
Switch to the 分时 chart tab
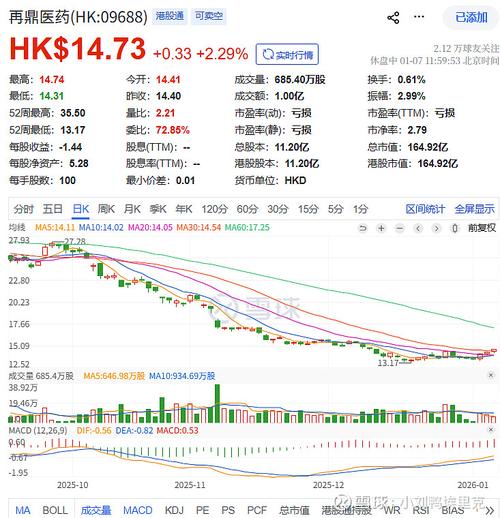click(24, 209)
